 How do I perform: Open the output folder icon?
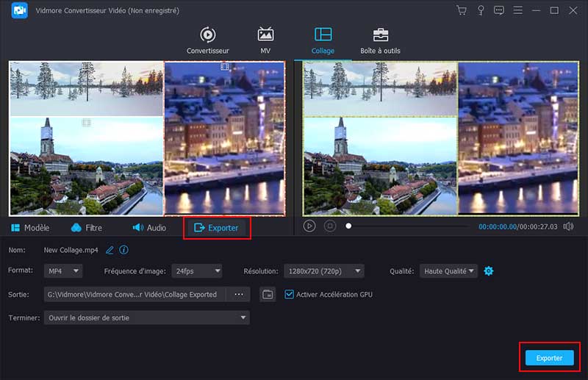pyautogui.click(x=268, y=295)
